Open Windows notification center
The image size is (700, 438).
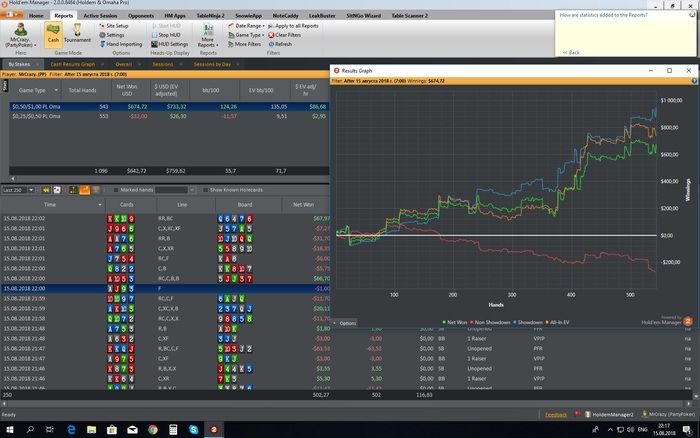(687, 430)
